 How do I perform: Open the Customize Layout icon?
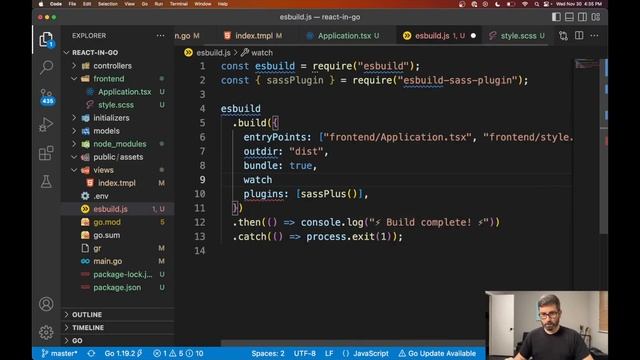pyautogui.click(x=596, y=17)
